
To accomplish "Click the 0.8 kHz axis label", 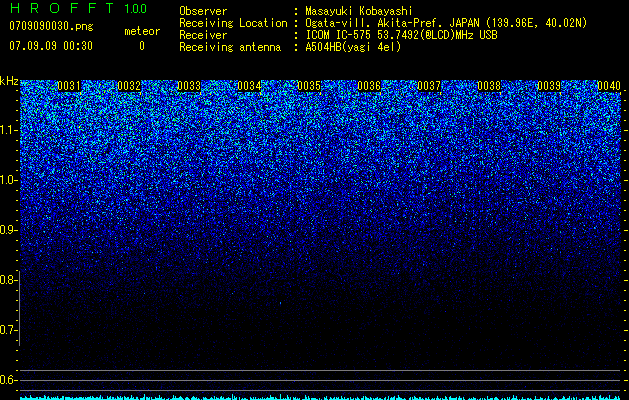I will [x=7, y=280].
